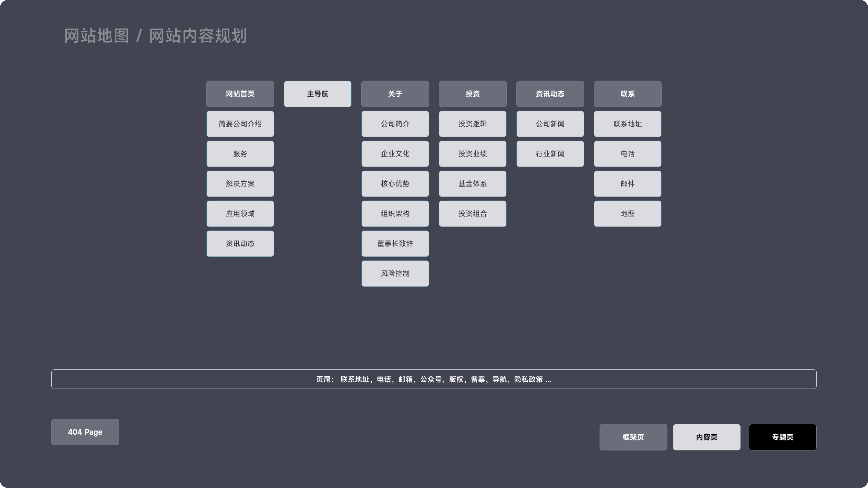Select the black 专题页 legend box
This screenshot has width=868, height=488.
(x=782, y=437)
